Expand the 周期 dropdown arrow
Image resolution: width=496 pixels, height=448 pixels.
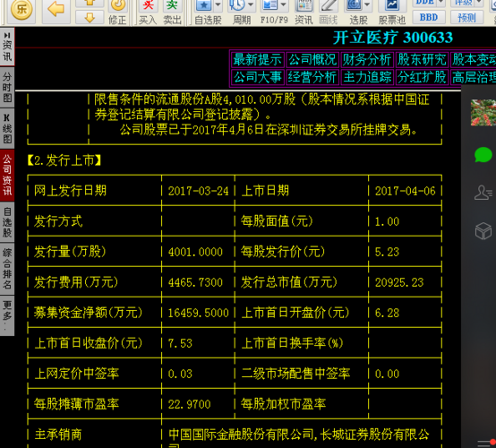[251, 5]
